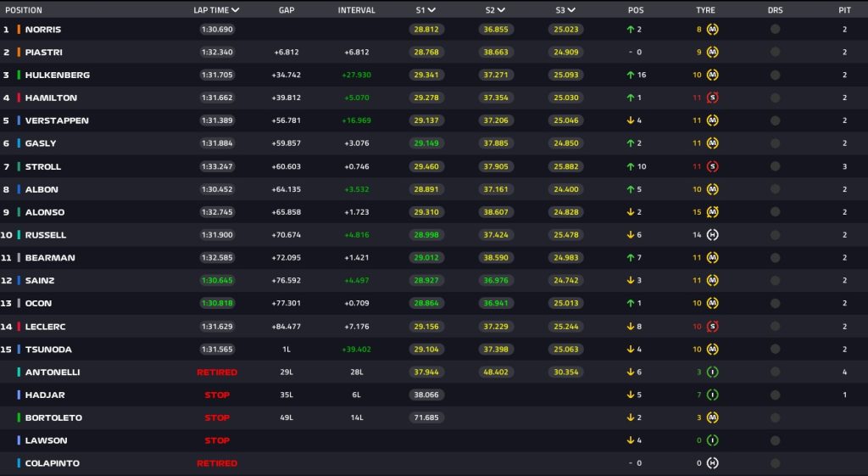Click Sainz's team color bar
This screenshot has width=868, height=476.
pos(19,280)
